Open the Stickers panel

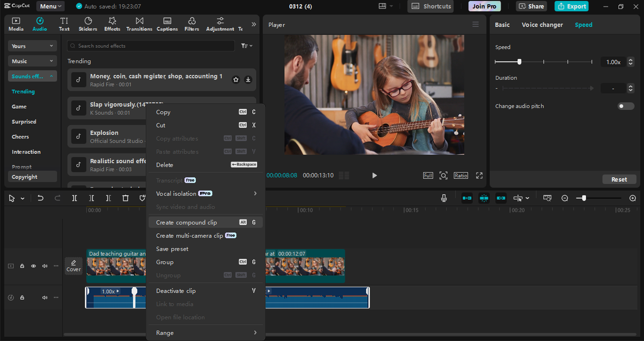88,24
